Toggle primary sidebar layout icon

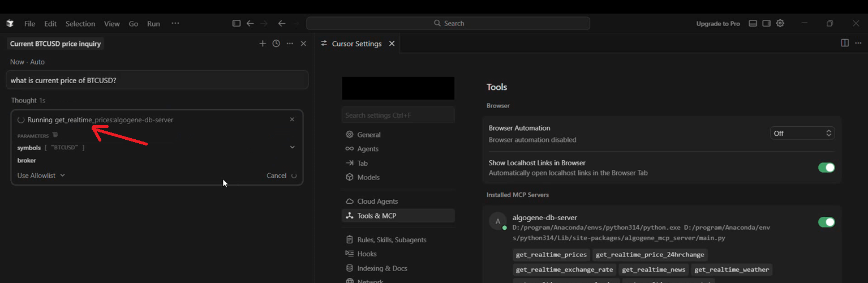click(x=237, y=23)
